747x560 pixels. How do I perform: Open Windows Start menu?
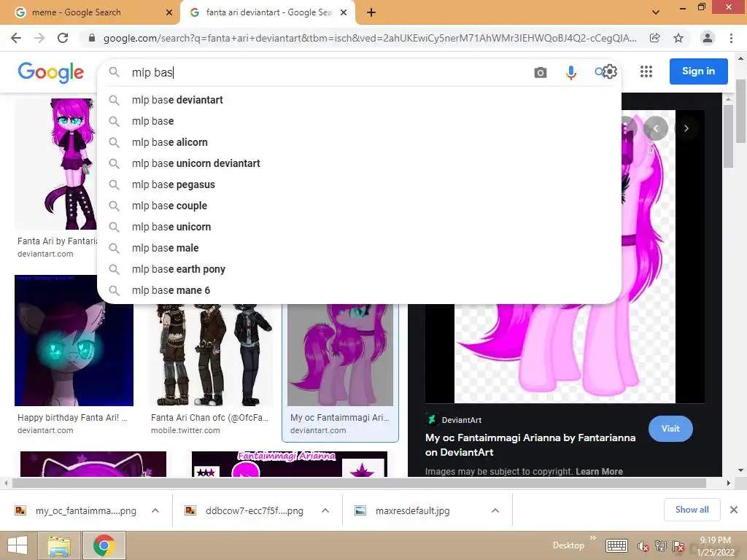coord(18,545)
